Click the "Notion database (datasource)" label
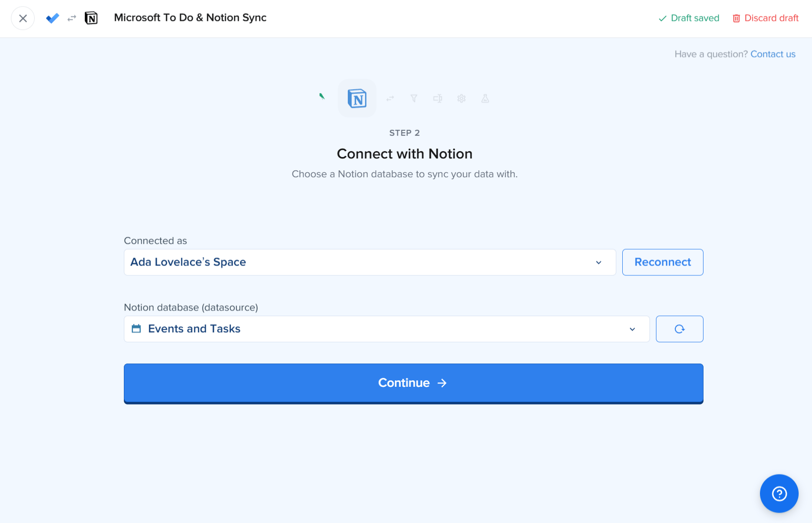Viewport: 812px width, 523px height. pos(191,308)
